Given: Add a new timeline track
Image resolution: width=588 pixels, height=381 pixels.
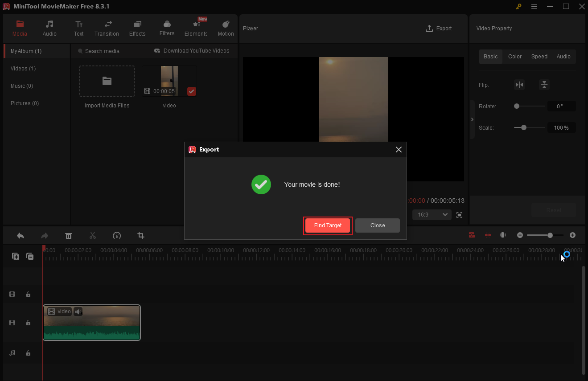Looking at the screenshot, I should click(16, 256).
